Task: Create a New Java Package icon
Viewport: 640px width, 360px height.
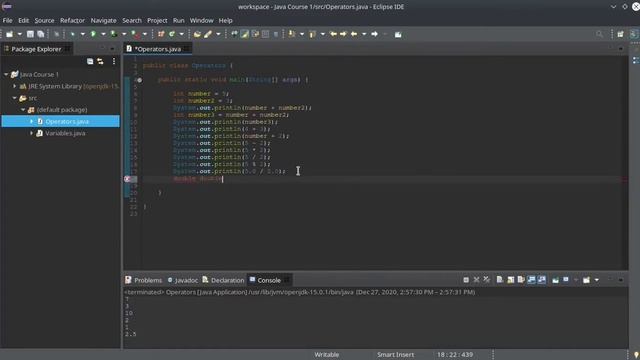Action: (x=161, y=34)
